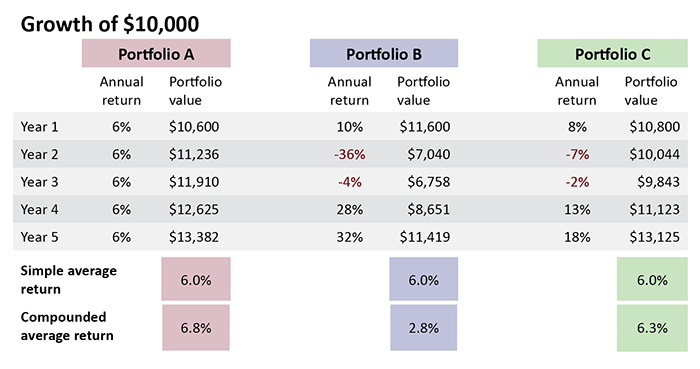Select the Year 1 row label

point(39,127)
